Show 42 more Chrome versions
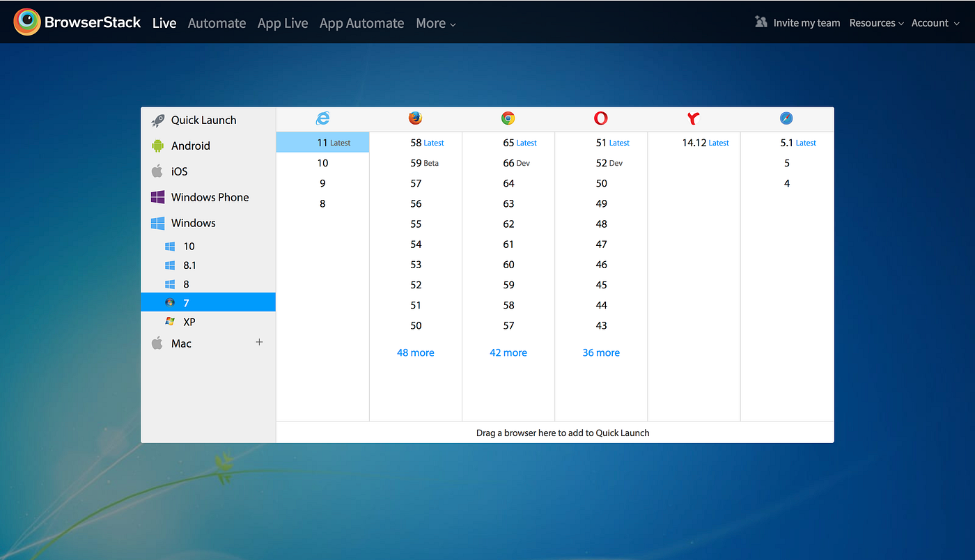This screenshot has width=975, height=560. [x=508, y=352]
